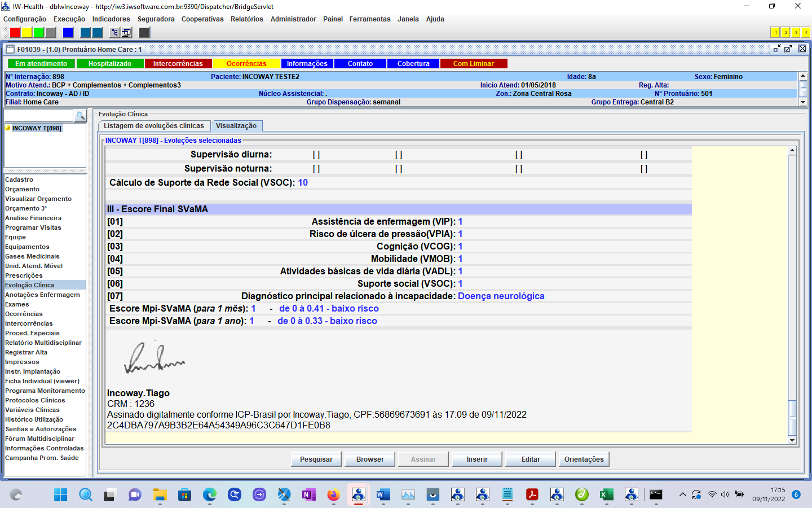812x508 pixels.
Task: Click the yellow shortcut button numbered 4
Action: point(805,33)
